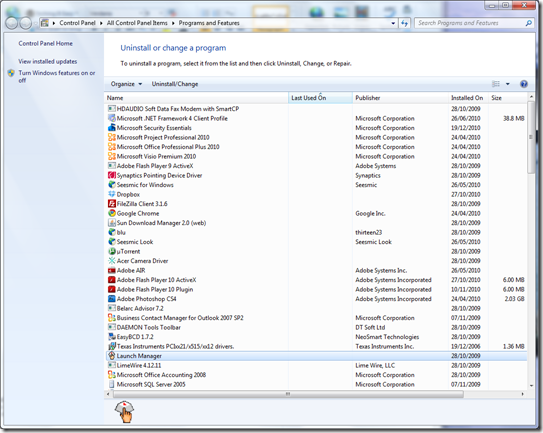Click the Seesmic for Windows icon
Screen dimensions: 543x433
point(112,185)
